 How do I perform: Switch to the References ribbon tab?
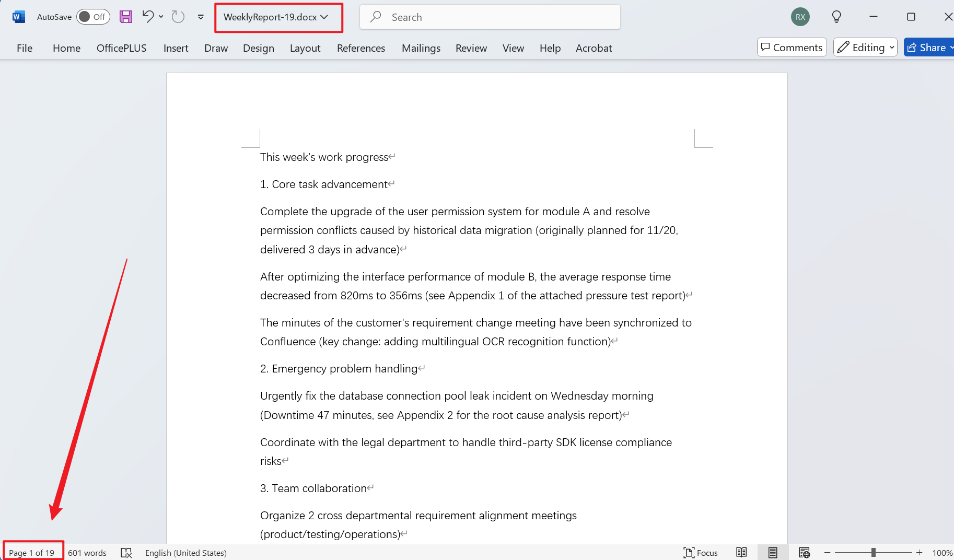pos(360,48)
